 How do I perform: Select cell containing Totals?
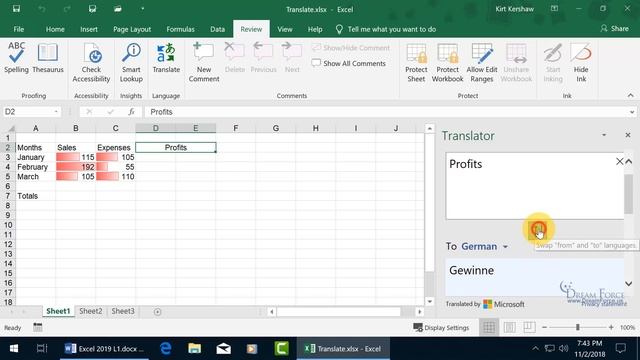36,196
